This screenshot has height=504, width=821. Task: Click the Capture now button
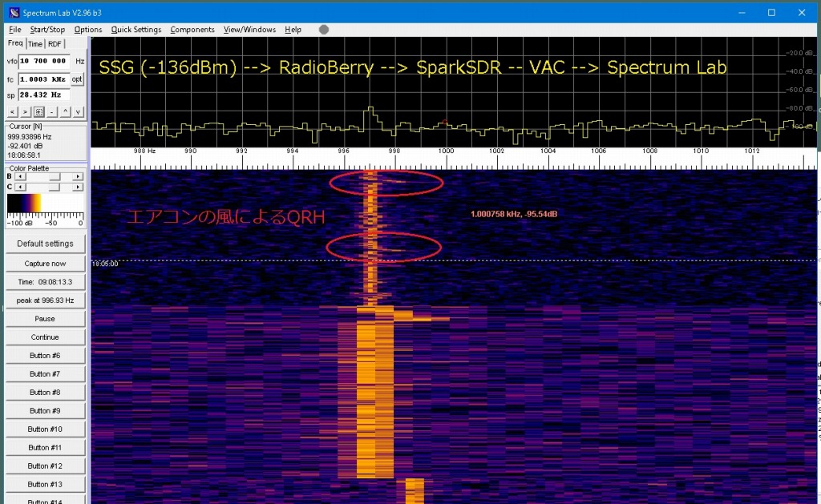45,264
